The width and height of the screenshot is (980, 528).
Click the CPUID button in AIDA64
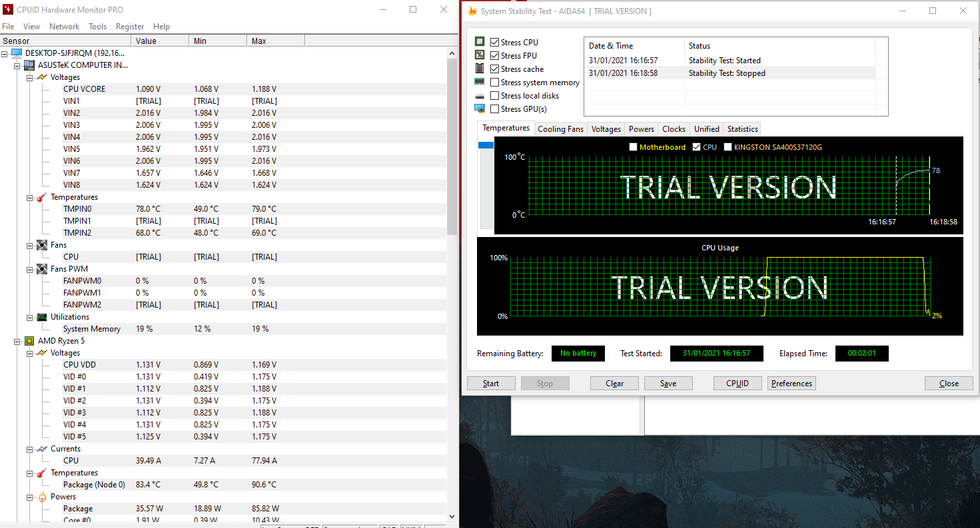coord(737,384)
